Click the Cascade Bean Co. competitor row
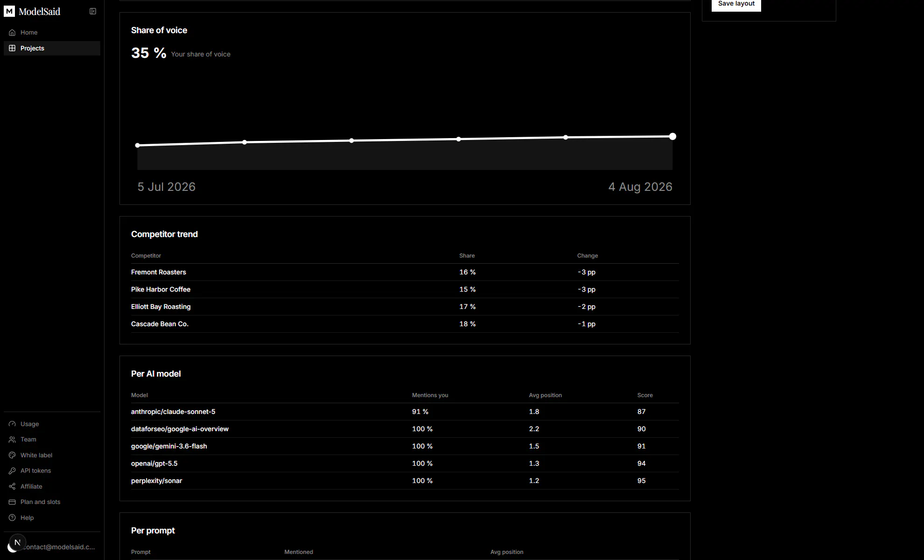 click(x=405, y=324)
